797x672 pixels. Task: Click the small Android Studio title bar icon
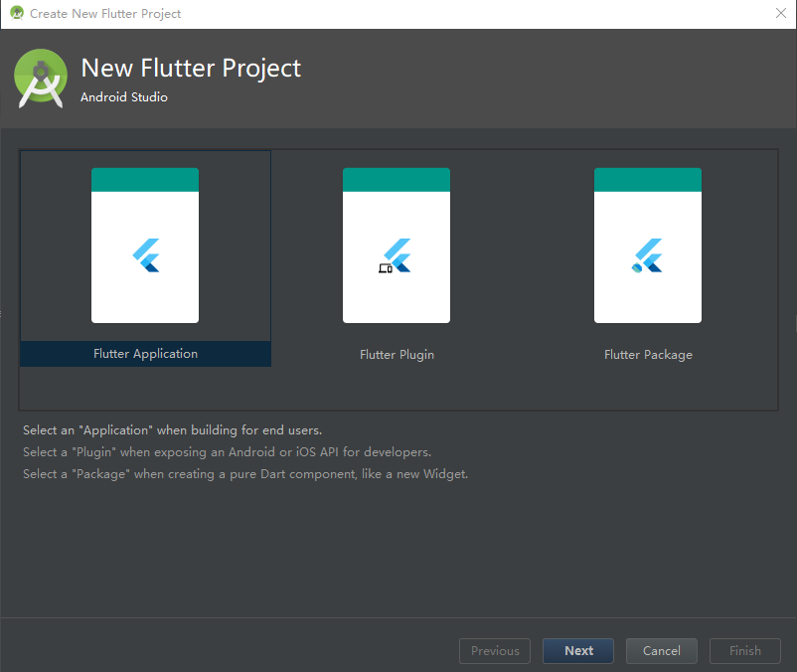17,13
